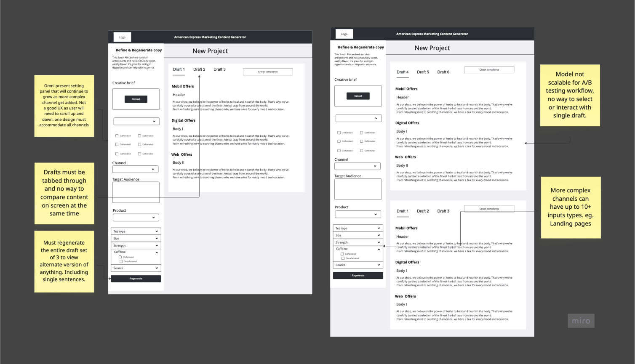635x364 pixels.
Task: Click the Check compliance button
Action: click(267, 72)
